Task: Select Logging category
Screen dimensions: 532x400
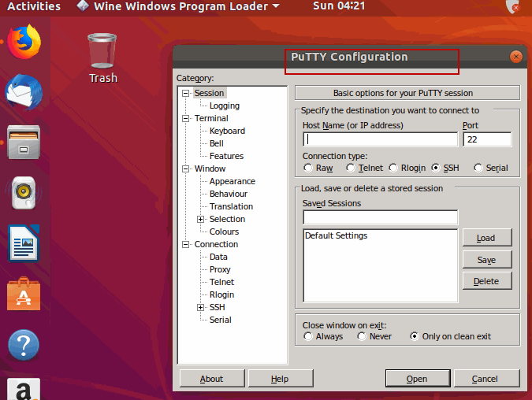Action: pyautogui.click(x=225, y=106)
